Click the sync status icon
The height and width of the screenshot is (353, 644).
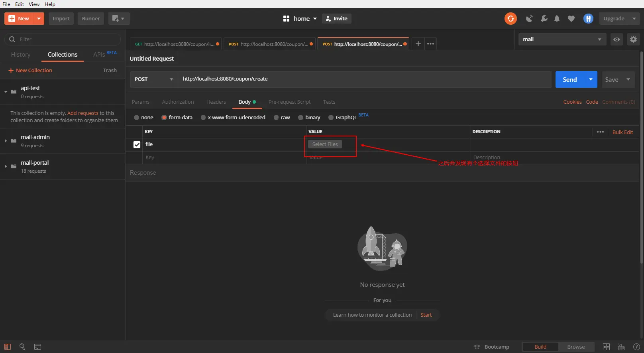[510, 18]
